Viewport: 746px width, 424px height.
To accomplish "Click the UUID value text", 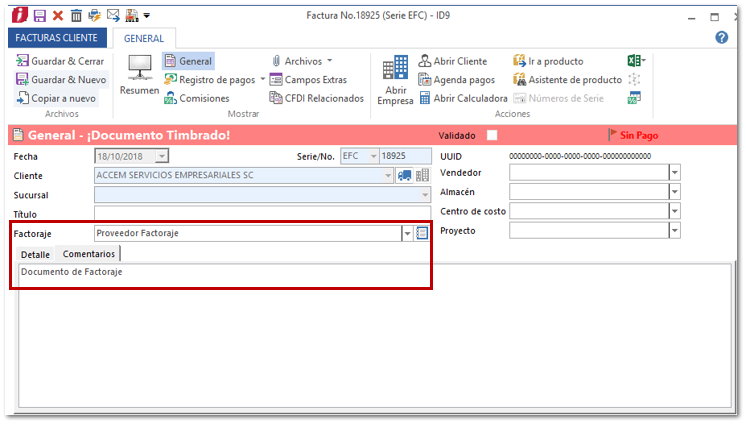I will [x=579, y=156].
